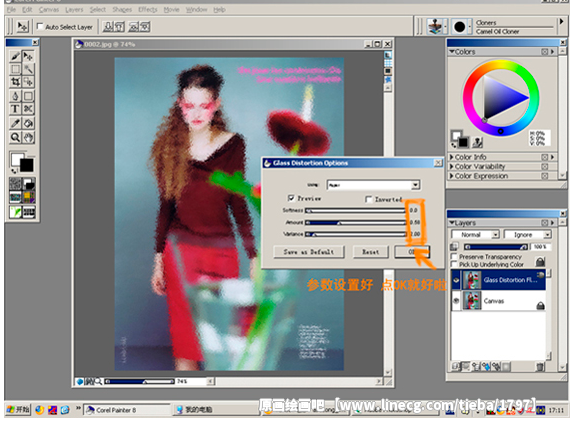Enable the Inverted checkbox
The width and height of the screenshot is (577, 424).
368,199
